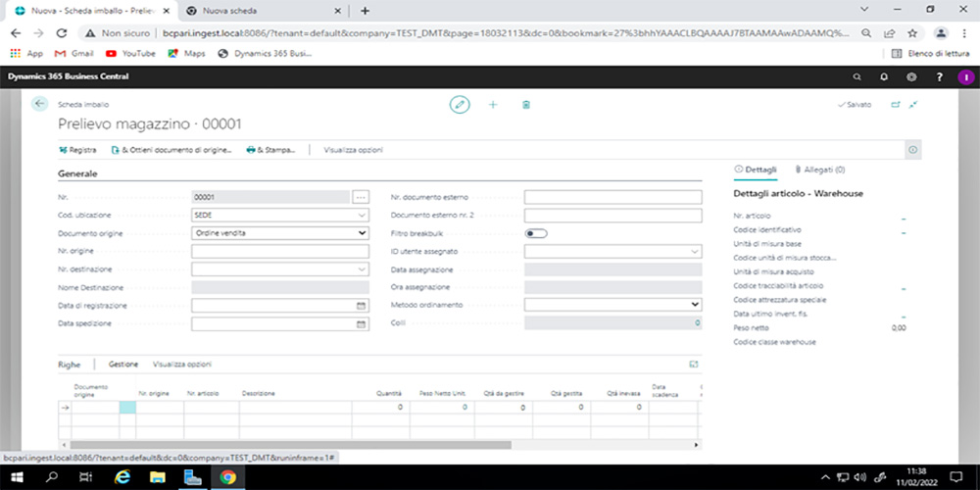Click the Nr. documento esterno input field
The width and height of the screenshot is (980, 490).
tap(612, 197)
